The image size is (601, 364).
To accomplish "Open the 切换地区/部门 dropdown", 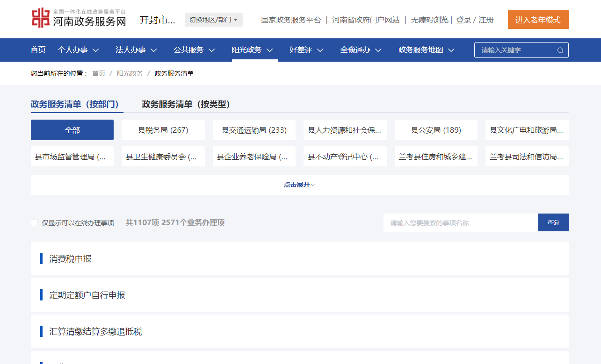I will [x=213, y=20].
